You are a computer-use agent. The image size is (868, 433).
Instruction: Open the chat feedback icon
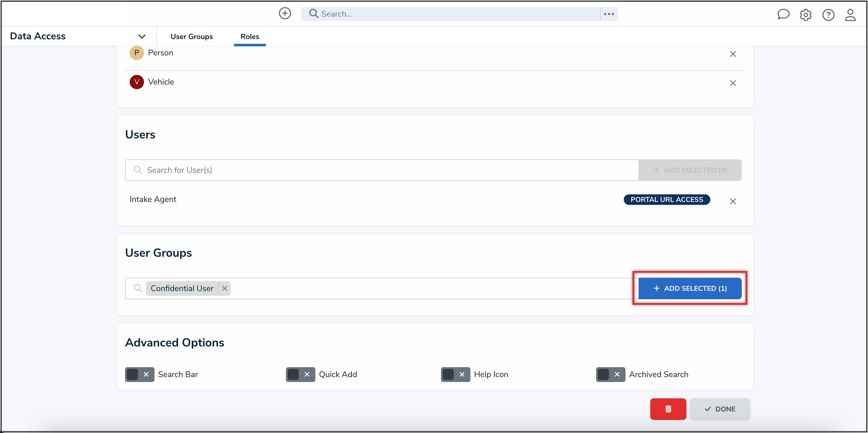[x=783, y=15]
